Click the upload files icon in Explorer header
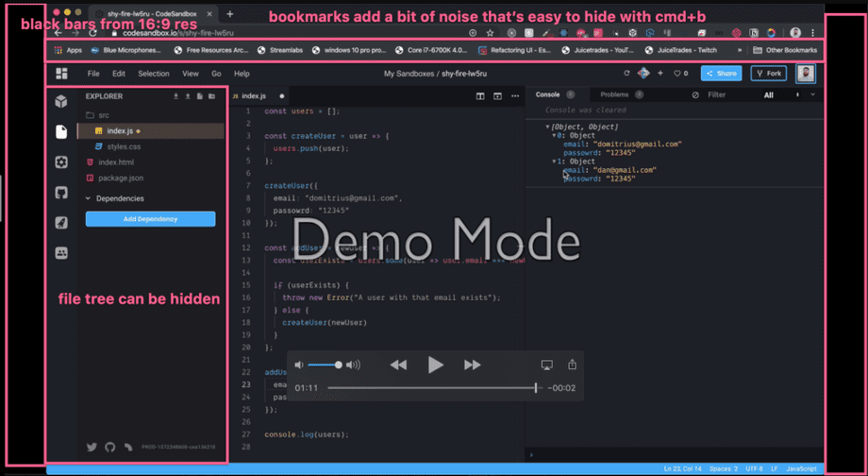This screenshot has width=868, height=476. tap(188, 96)
